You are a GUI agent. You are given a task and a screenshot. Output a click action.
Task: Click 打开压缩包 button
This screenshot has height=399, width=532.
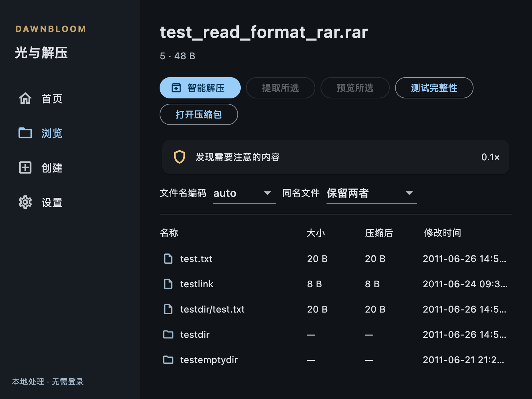pyautogui.click(x=199, y=114)
